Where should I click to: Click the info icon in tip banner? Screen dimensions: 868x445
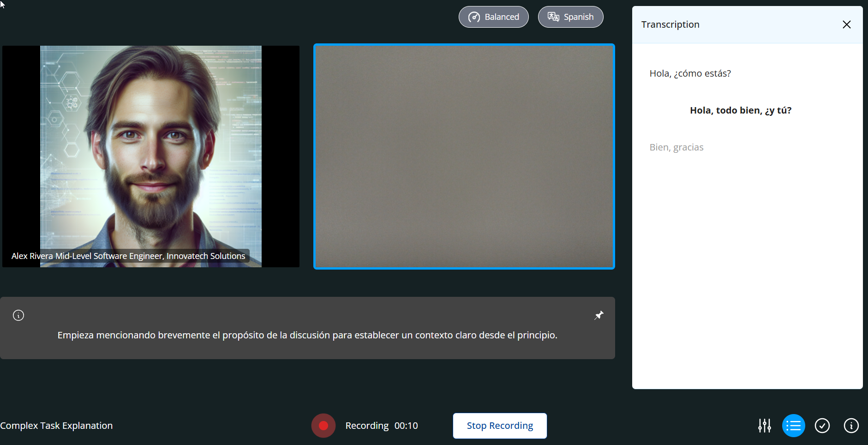[x=18, y=315]
